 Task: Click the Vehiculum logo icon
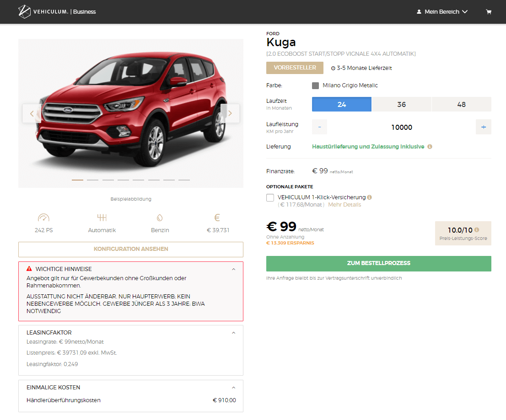(x=24, y=11)
